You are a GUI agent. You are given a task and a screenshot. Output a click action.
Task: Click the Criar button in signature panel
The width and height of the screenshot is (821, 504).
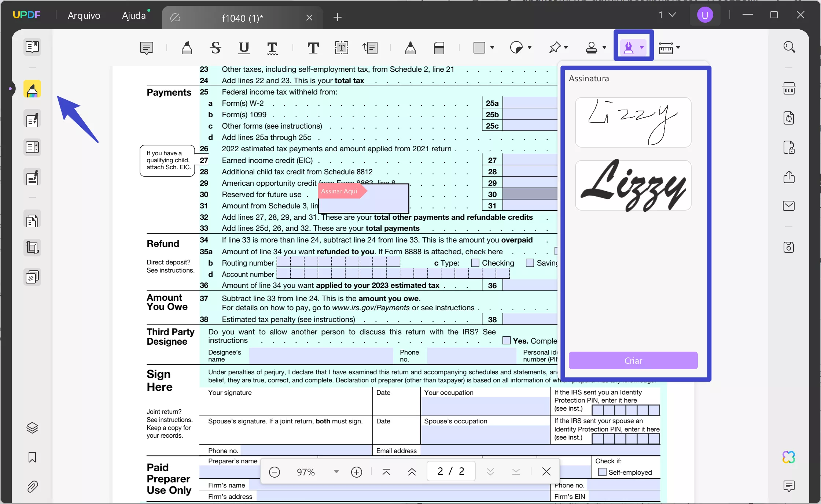633,360
